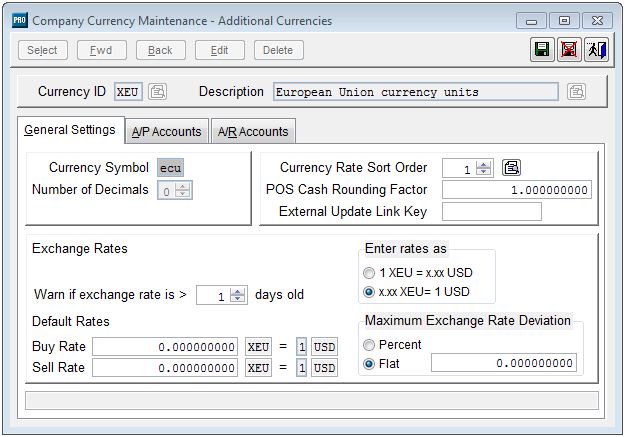The height and width of the screenshot is (437, 625).
Task: Maximize the Company Currency Maintenance window
Action: click(x=564, y=21)
